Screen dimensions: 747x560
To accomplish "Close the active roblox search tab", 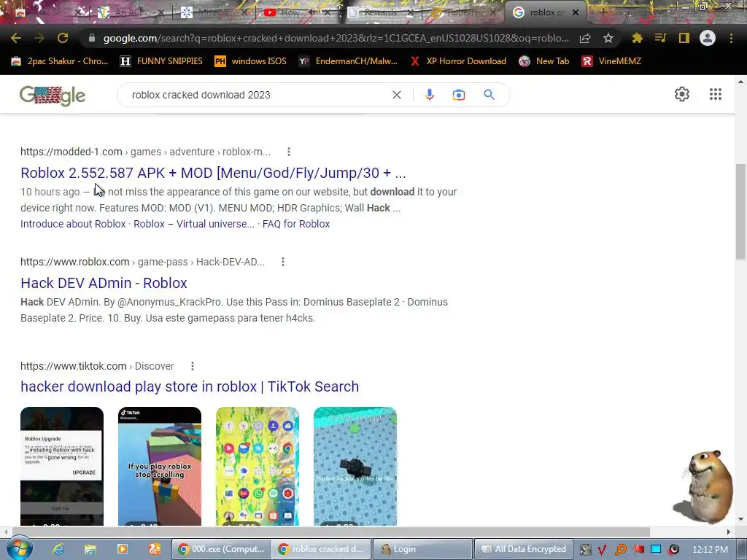I will click(x=576, y=12).
